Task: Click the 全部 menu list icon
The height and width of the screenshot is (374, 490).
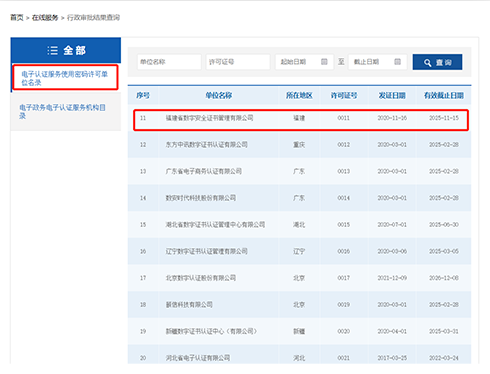Action: [52, 51]
